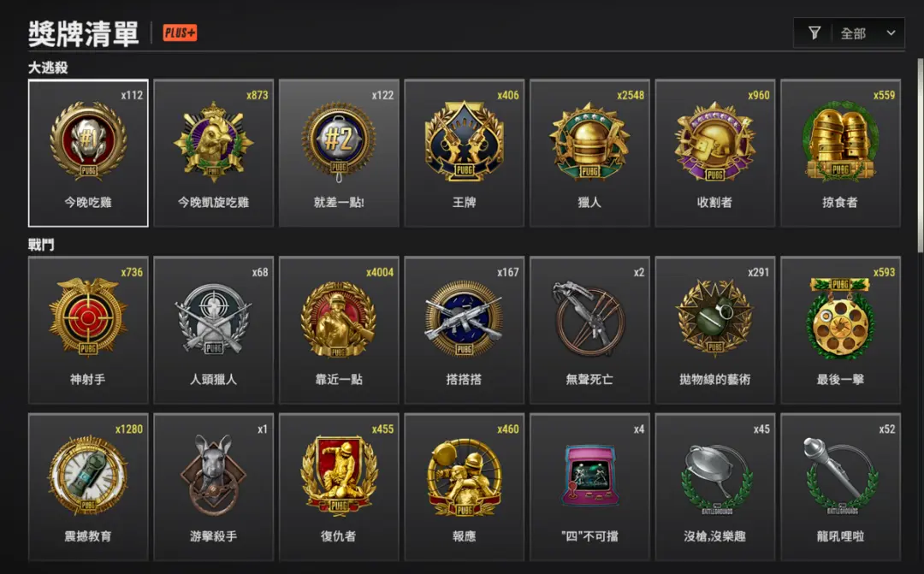Select the 靠近一點 golden soldier medal
924x574 pixels.
(x=339, y=330)
